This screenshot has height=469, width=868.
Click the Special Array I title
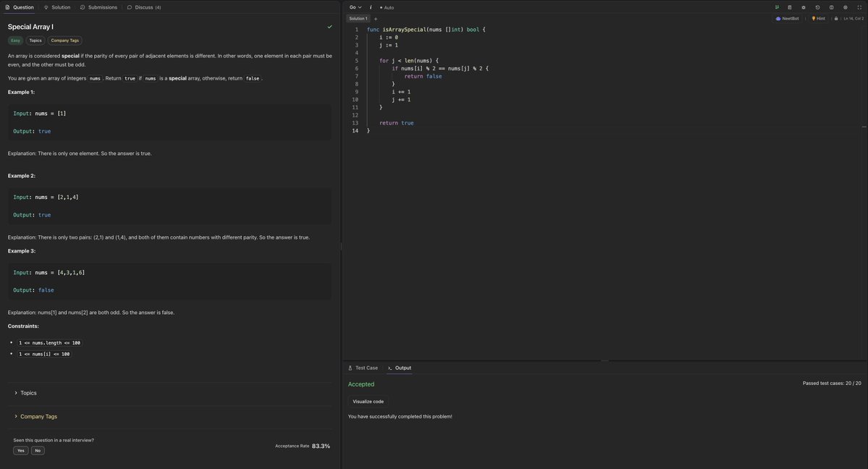tap(30, 27)
